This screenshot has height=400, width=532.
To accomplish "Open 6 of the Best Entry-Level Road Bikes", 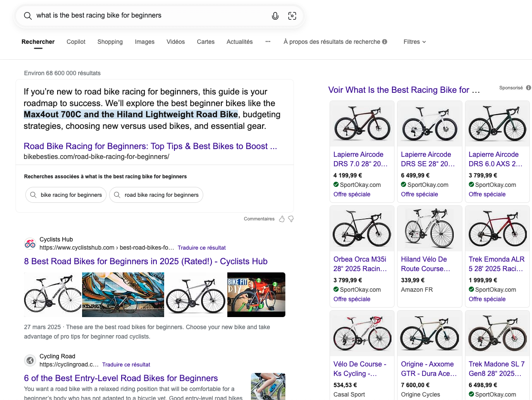I will click(121, 378).
